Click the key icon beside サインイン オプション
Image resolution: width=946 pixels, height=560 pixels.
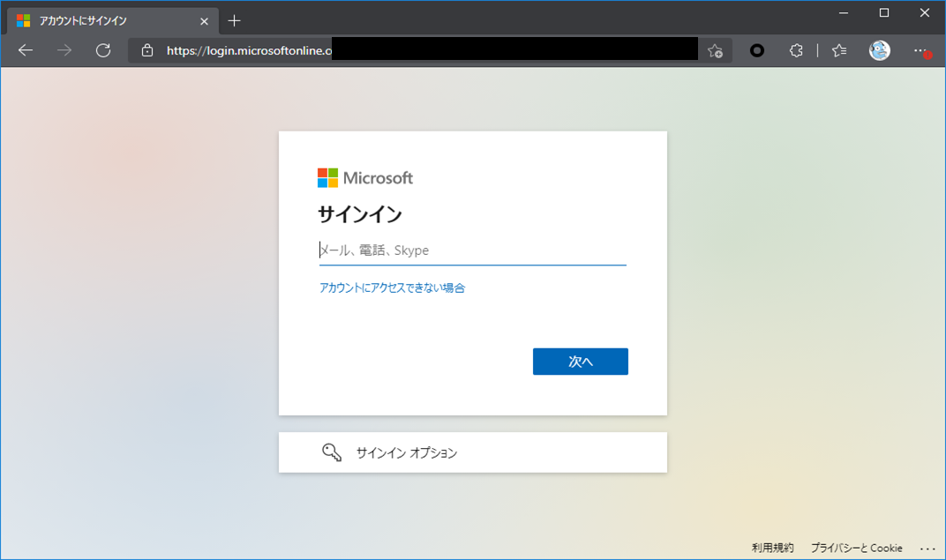point(332,452)
